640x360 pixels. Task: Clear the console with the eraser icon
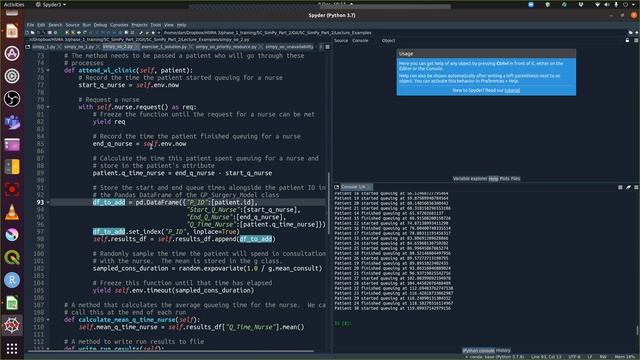[628, 187]
